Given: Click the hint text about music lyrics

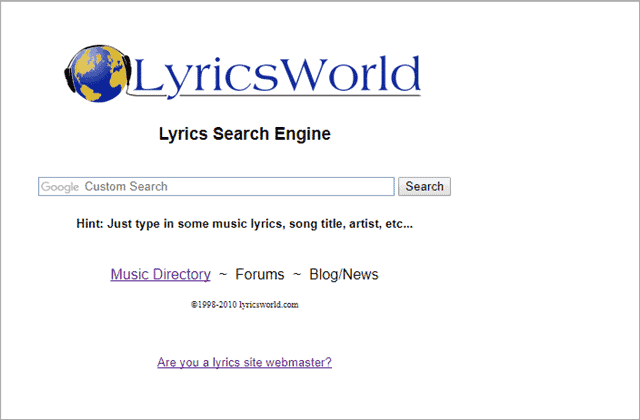Looking at the screenshot, I should 244,224.
